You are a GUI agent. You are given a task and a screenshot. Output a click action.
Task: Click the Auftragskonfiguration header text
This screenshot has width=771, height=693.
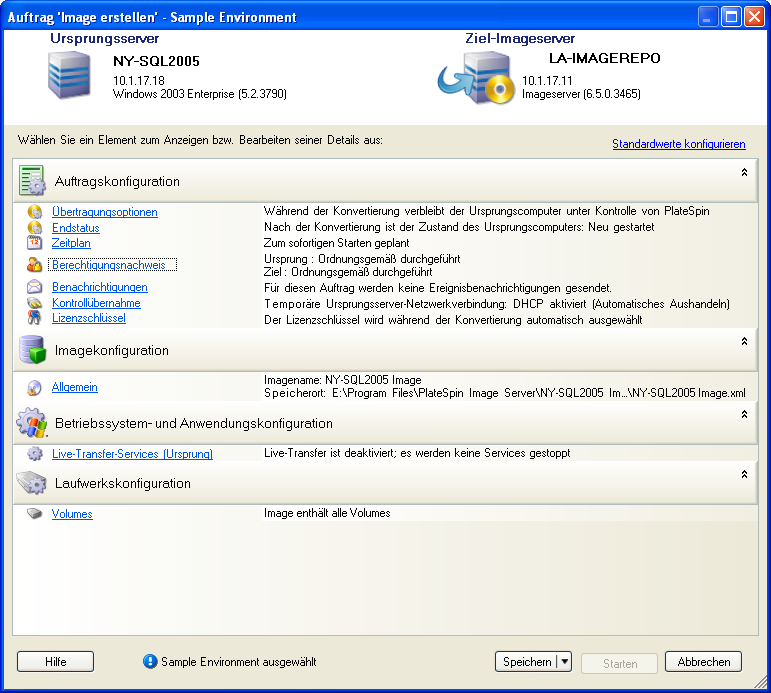pyautogui.click(x=118, y=181)
